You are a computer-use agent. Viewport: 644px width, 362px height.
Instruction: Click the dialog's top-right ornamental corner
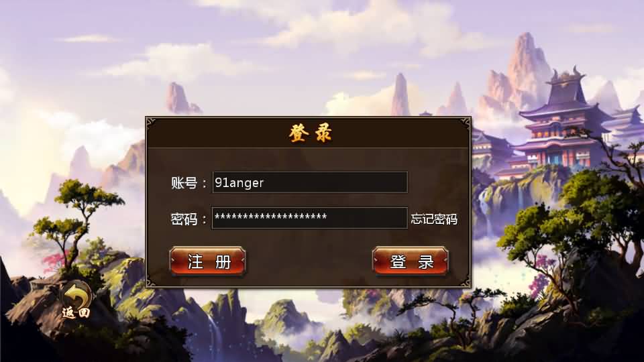tap(466, 121)
